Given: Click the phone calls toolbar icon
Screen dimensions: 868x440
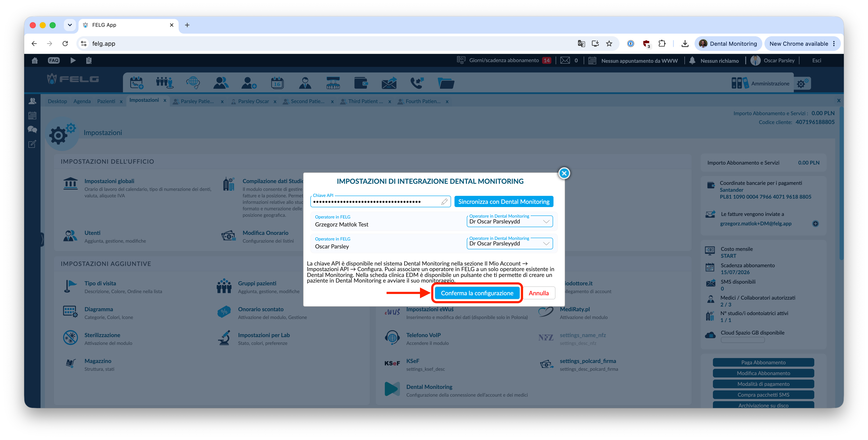Looking at the screenshot, I should tap(417, 83).
